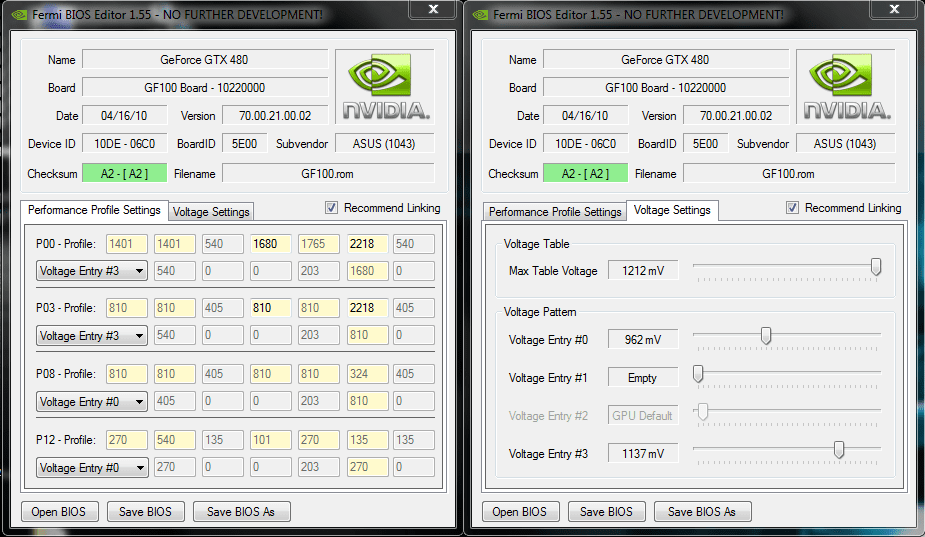Click Save BIOS As button in left window
Screen dimensions: 925x537
pos(241,512)
